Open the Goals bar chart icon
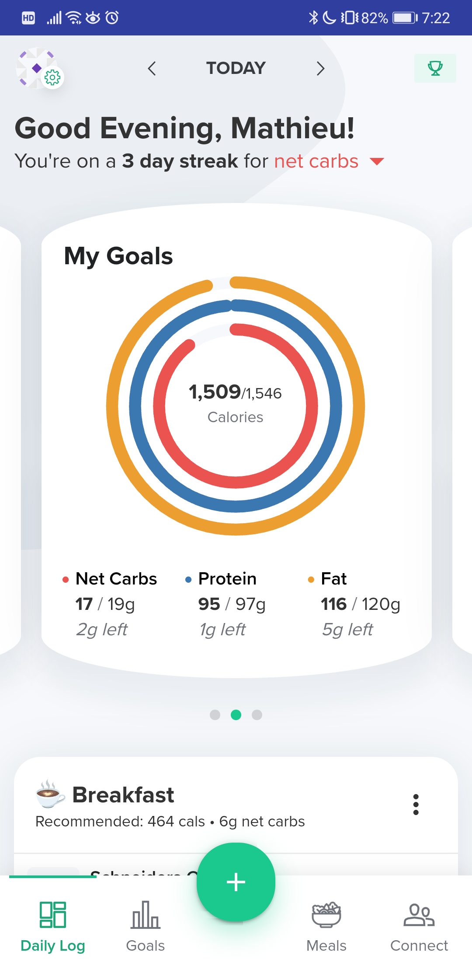472x980 pixels. pyautogui.click(x=146, y=914)
